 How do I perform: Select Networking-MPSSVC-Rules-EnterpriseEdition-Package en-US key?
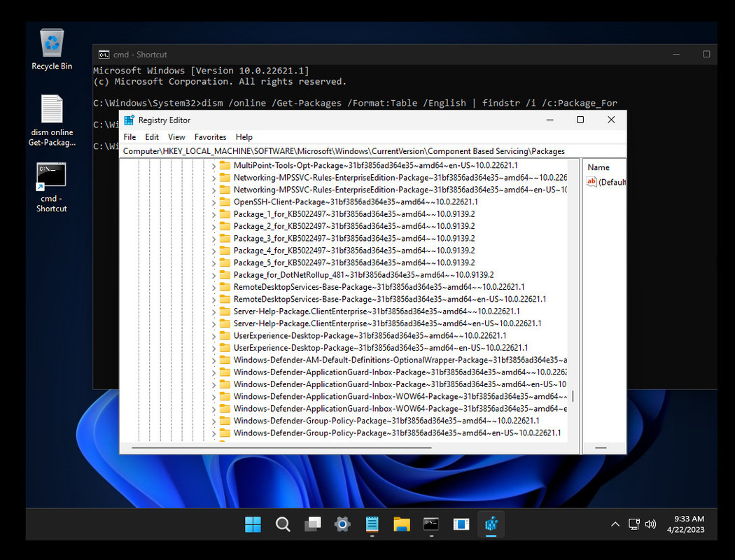point(400,190)
